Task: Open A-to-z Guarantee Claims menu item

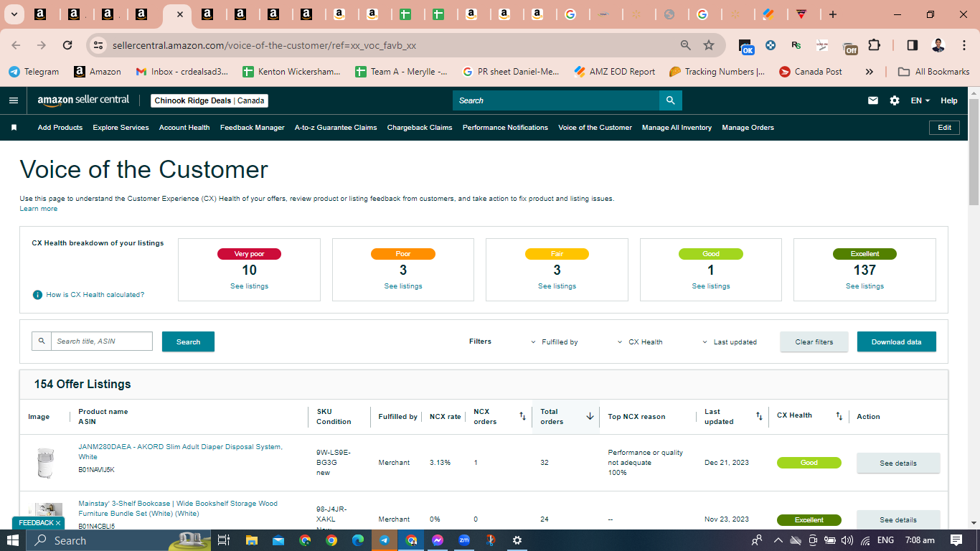Action: pyautogui.click(x=336, y=128)
